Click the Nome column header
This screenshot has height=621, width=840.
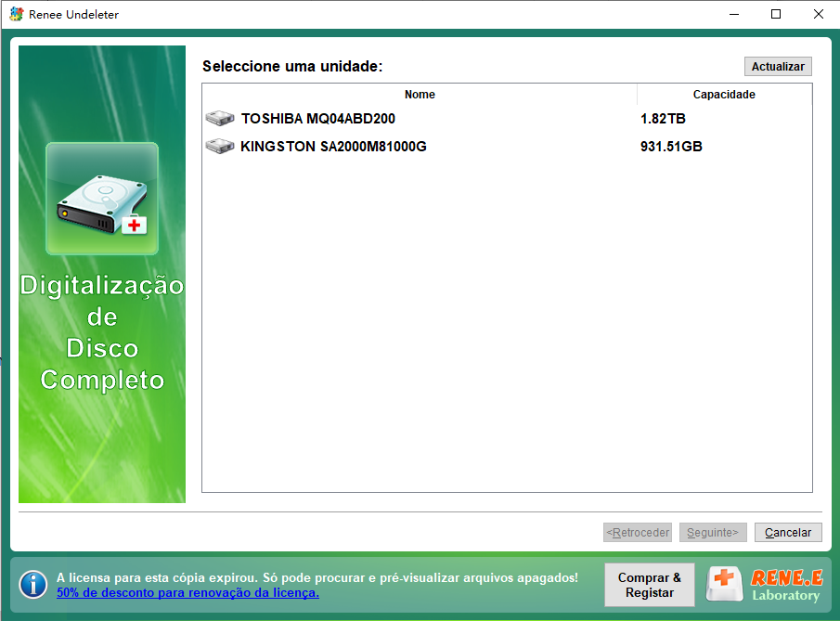pyautogui.click(x=420, y=94)
